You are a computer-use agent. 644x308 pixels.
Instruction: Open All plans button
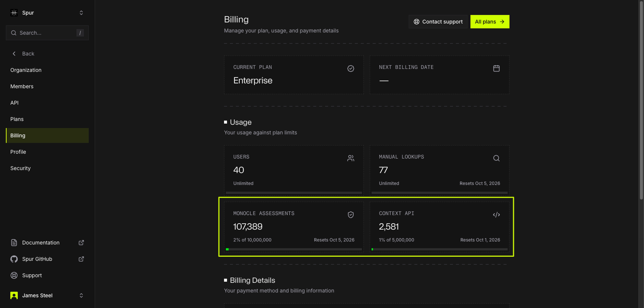click(490, 22)
